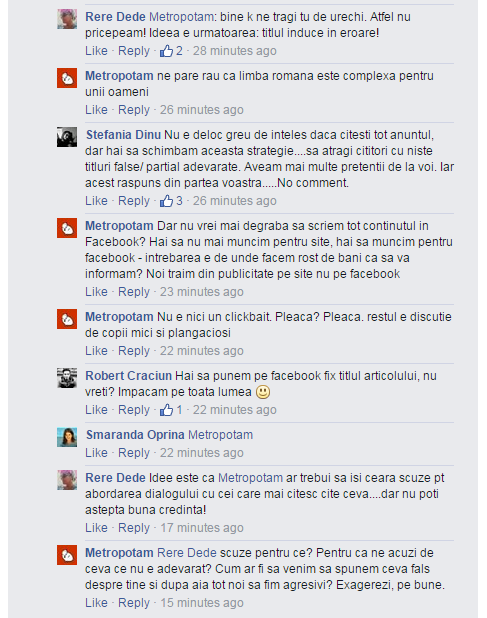Open Smaranda Oprina's profile name
This screenshot has width=487, height=618.
(135, 435)
